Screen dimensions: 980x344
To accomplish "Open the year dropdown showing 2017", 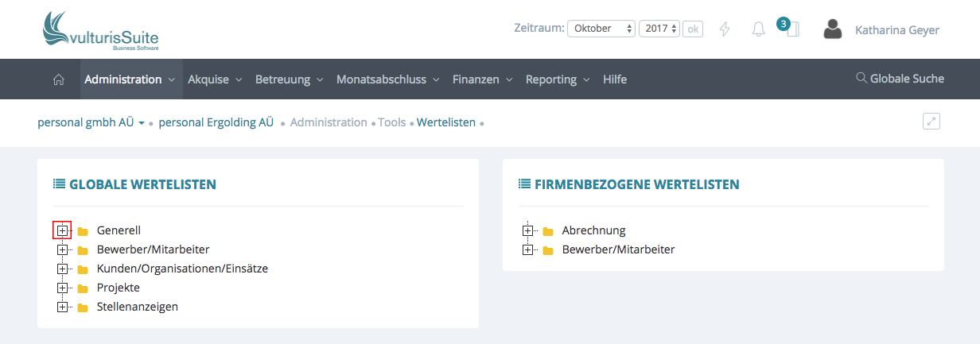I will point(659,29).
